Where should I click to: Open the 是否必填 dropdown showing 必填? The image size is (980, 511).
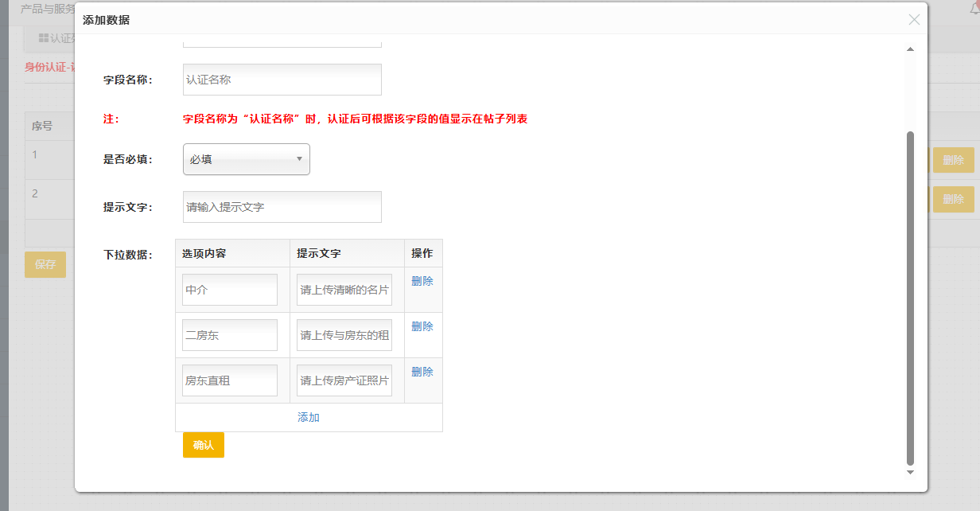(246, 159)
